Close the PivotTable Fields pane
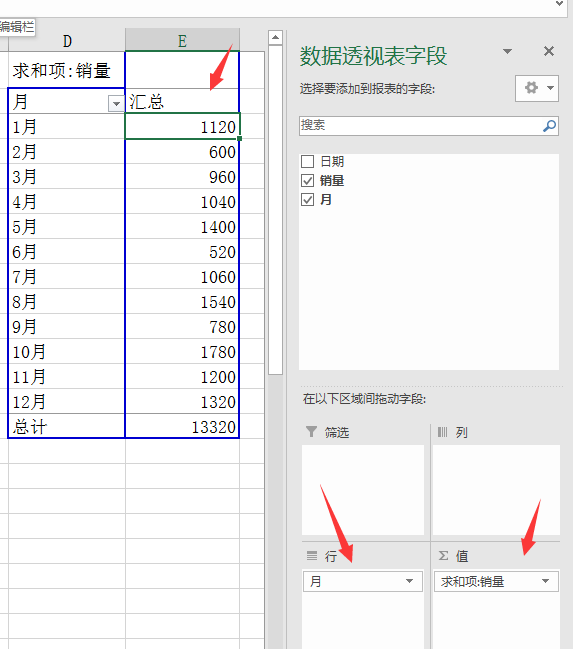 pyautogui.click(x=549, y=51)
